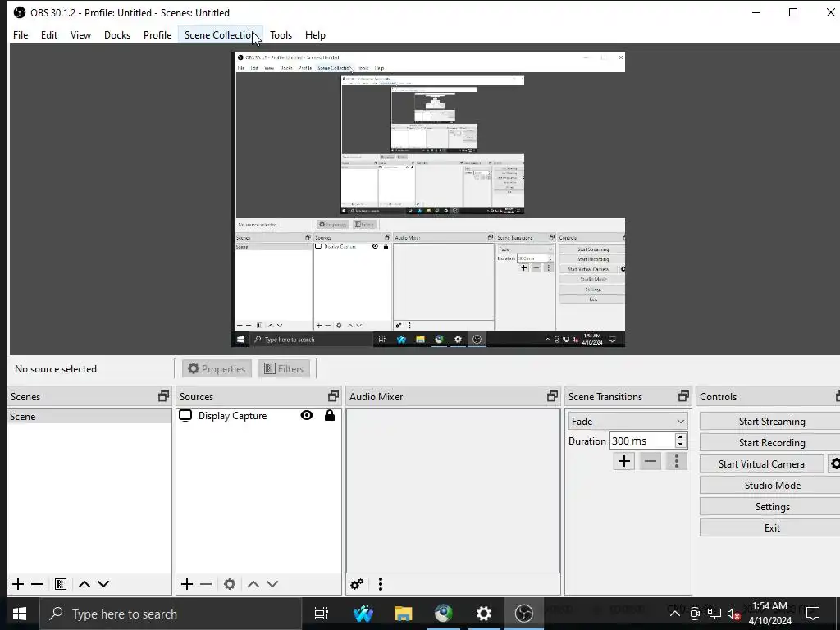Add a scene transition plus button
840x630 pixels.
pyautogui.click(x=624, y=461)
